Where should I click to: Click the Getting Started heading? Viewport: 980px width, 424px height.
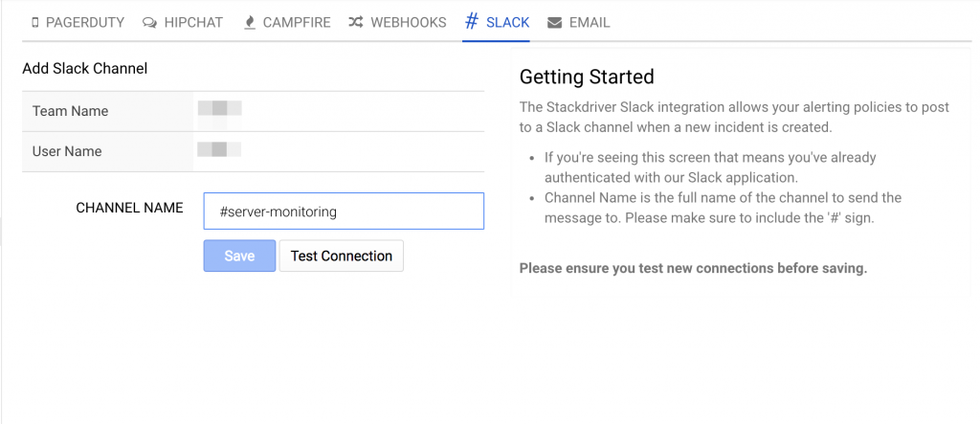587,78
